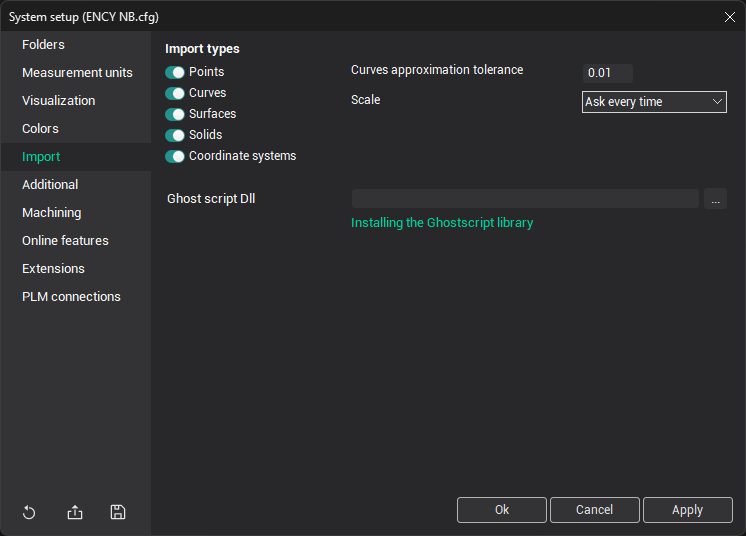This screenshot has height=536, width=746.
Task: Click the save settings floppy icon
Action: 118,512
